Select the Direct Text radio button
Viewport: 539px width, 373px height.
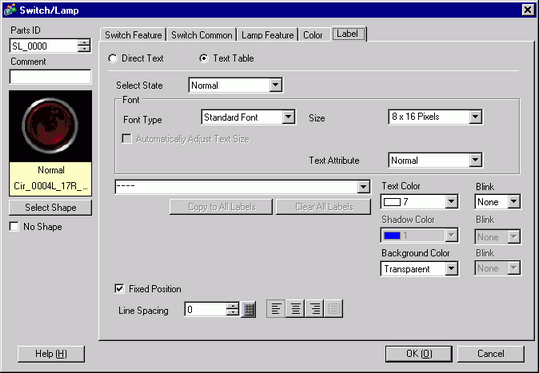pos(112,58)
